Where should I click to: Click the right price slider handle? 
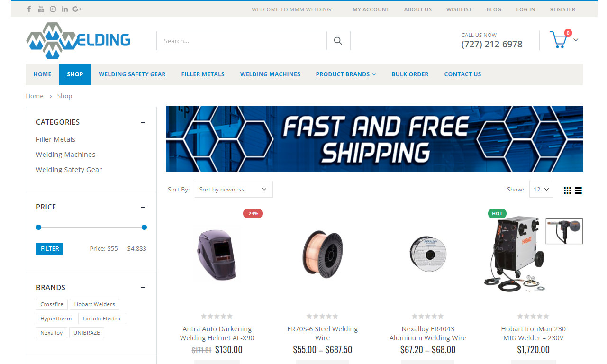point(144,227)
